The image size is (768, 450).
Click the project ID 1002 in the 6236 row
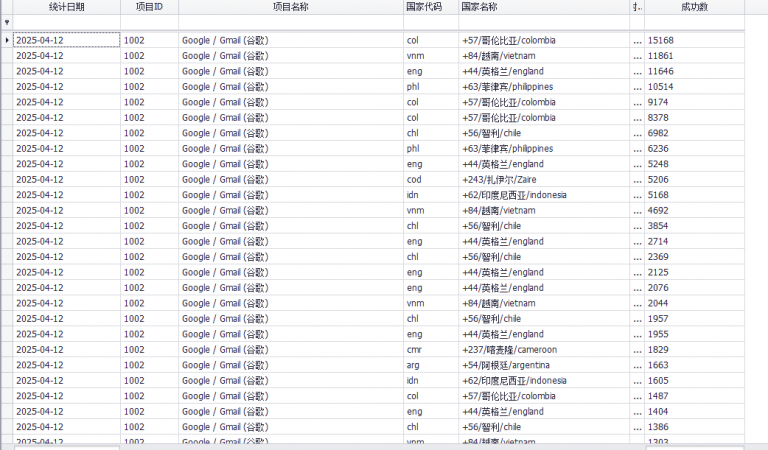point(149,148)
